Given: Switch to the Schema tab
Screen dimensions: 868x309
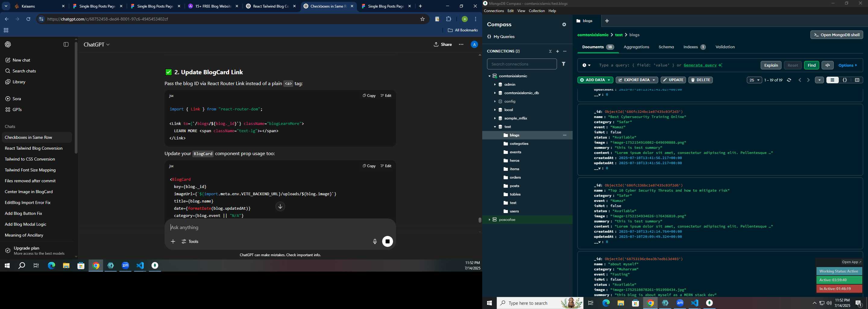Looking at the screenshot, I should [666, 47].
